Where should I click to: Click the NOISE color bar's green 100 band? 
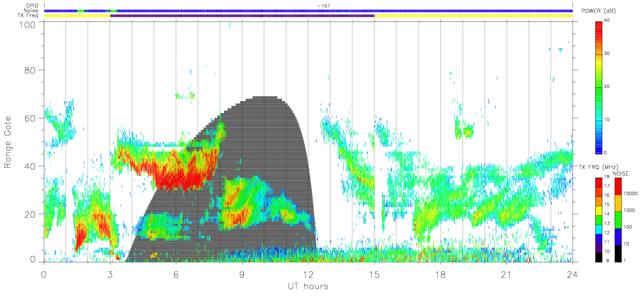coord(618,219)
